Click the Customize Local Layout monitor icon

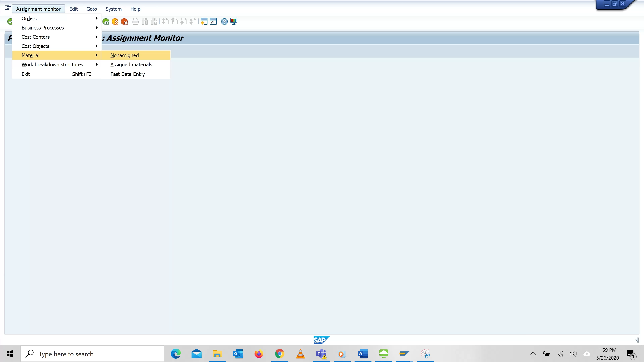point(234,22)
